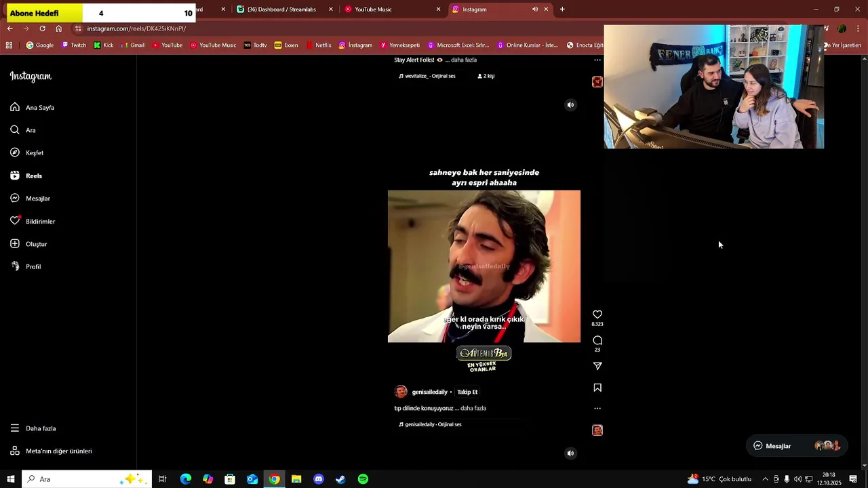The width and height of the screenshot is (868, 488).
Task: Open the Gmail bookmark
Action: 132,45
